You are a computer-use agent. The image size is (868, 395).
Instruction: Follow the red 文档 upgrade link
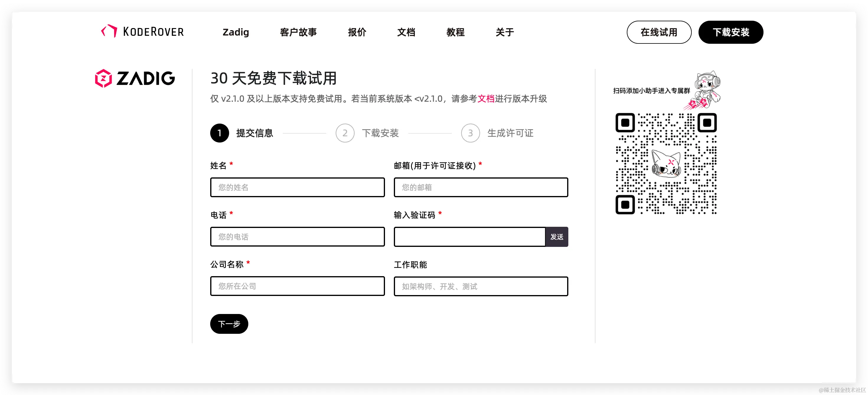486,98
